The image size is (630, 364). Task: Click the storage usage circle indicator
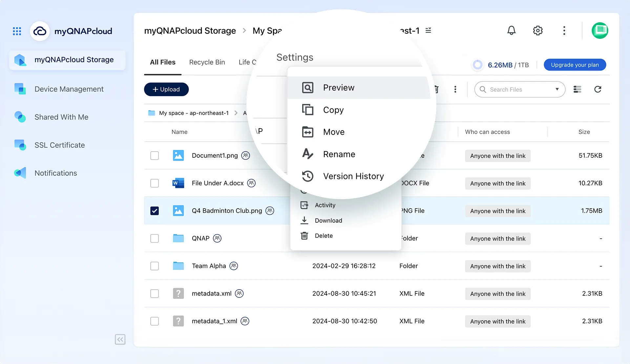(x=478, y=65)
